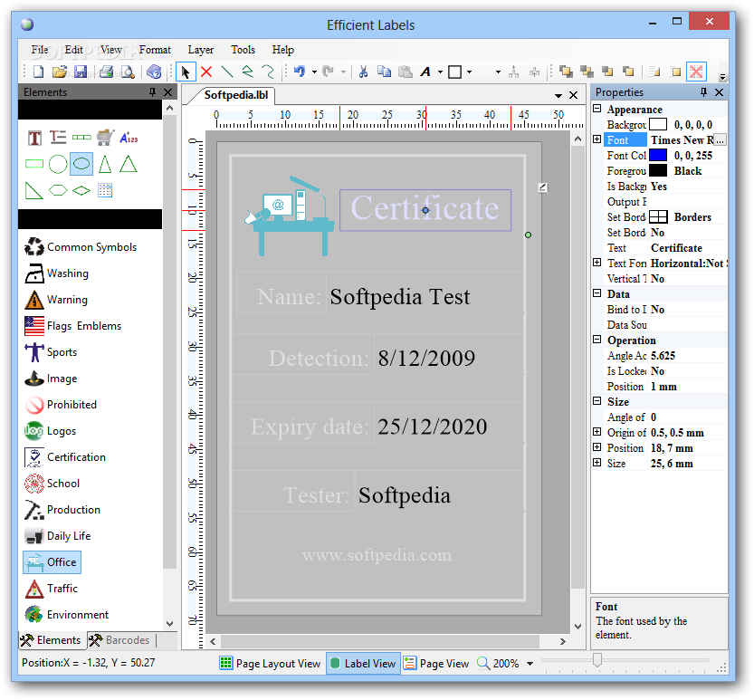The image size is (754, 700).
Task: Select the Diamond shape element
Action: pos(81,190)
